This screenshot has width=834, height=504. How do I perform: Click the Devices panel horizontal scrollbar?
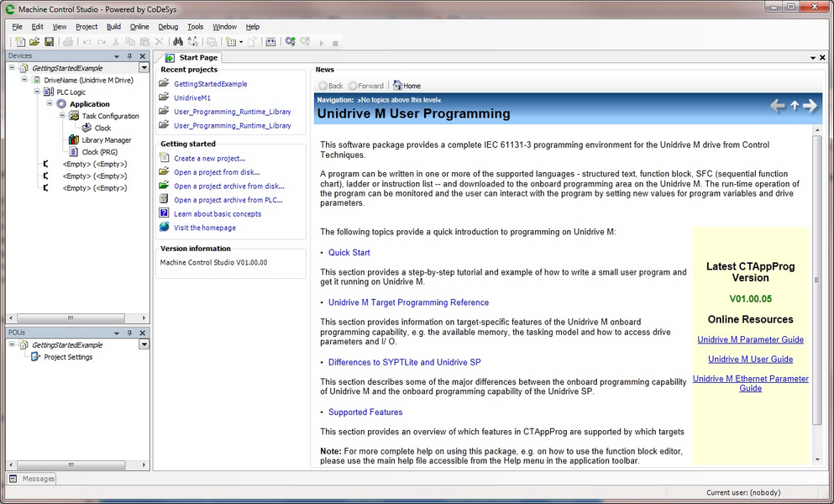[71, 318]
